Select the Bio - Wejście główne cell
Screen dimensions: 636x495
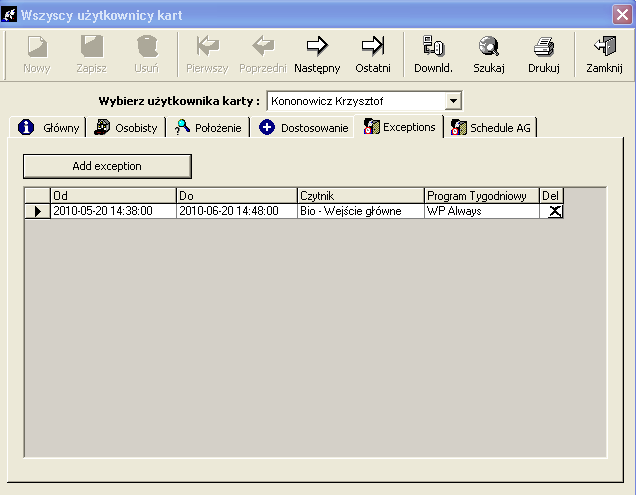(x=361, y=211)
